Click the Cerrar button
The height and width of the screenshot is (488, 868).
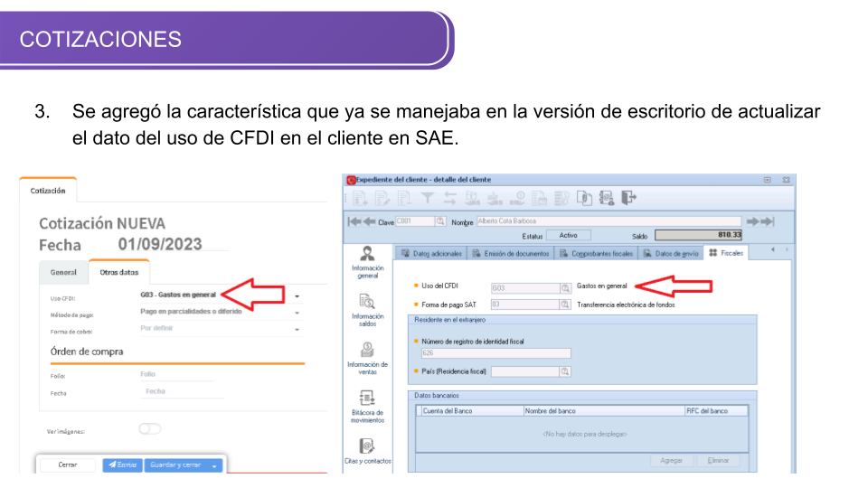[68, 465]
